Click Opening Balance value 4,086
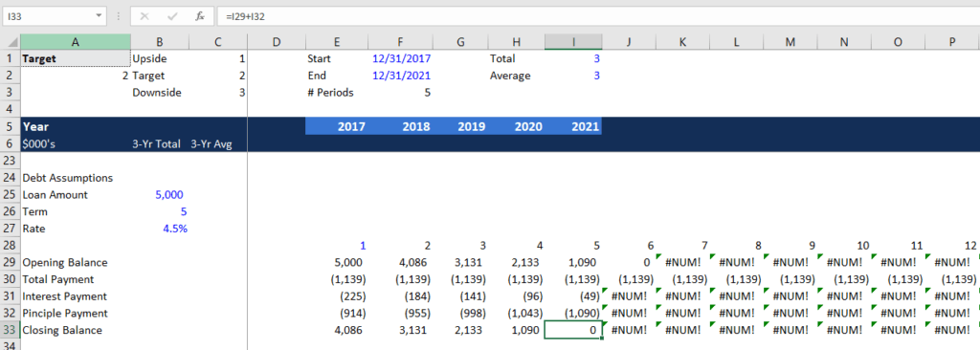The width and height of the screenshot is (980, 350). (401, 262)
